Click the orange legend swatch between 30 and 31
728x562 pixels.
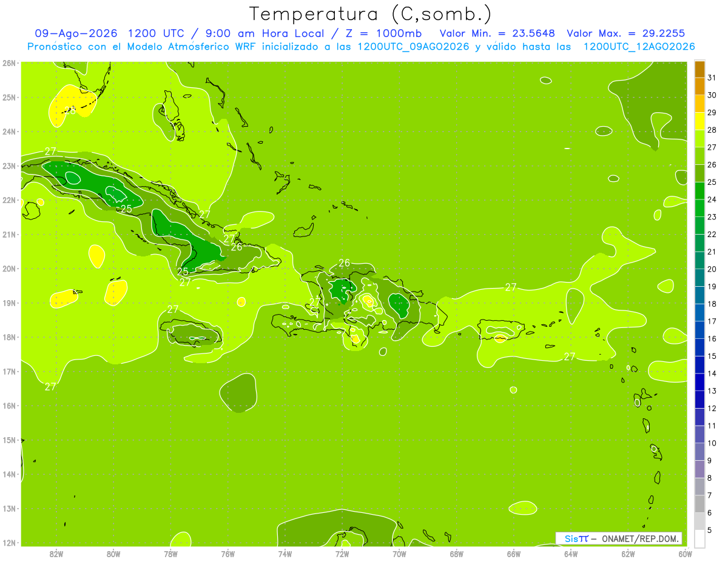pyautogui.click(x=699, y=86)
